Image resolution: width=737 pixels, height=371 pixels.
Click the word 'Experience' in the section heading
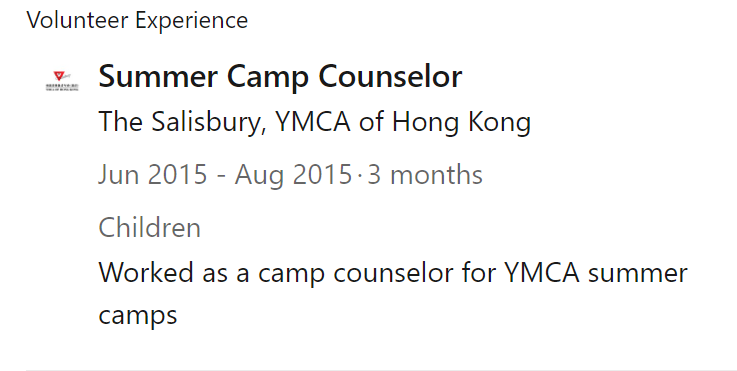point(192,21)
